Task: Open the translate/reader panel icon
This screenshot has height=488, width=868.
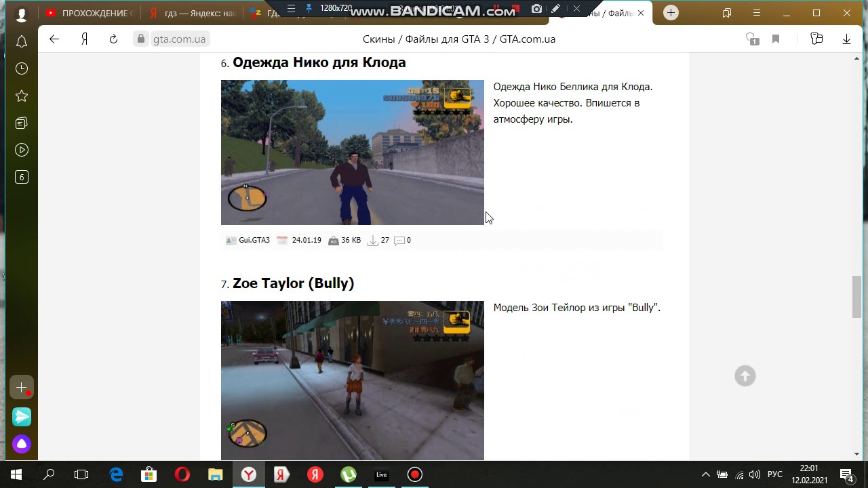Action: 816,39
